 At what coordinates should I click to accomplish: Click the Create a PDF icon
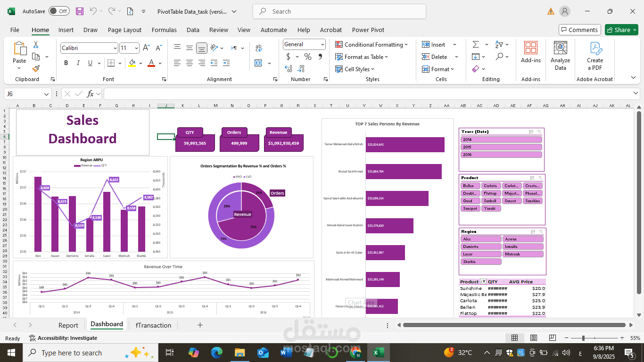pos(594,57)
